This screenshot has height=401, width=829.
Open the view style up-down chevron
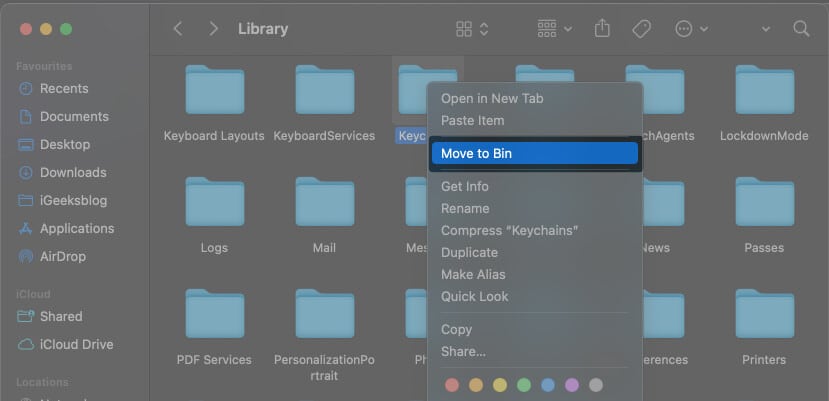(x=484, y=29)
